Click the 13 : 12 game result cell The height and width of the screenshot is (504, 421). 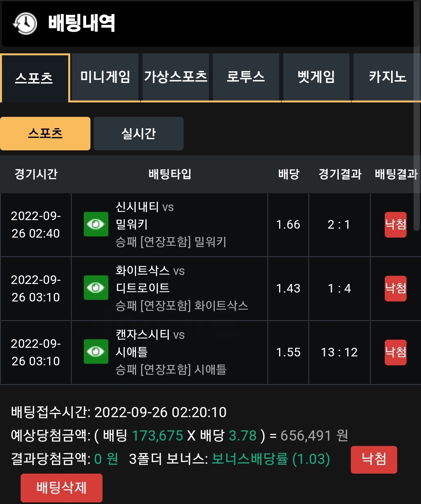click(339, 352)
